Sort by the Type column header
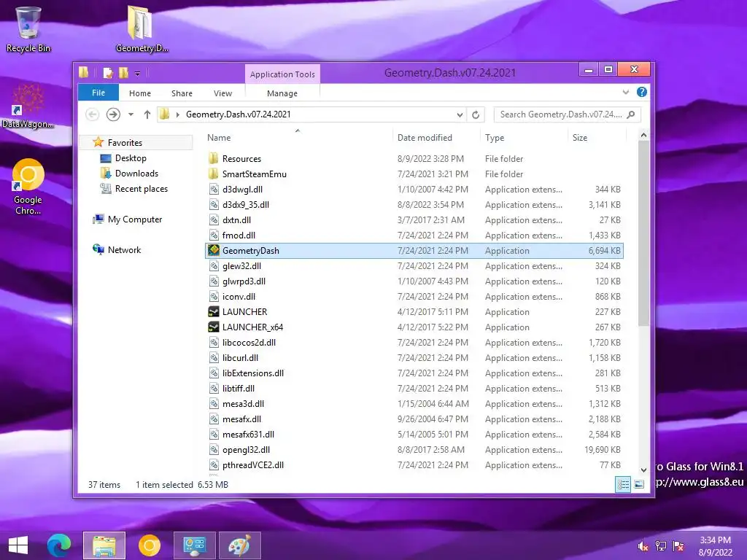Screen dimensions: 747x560 click(x=495, y=138)
